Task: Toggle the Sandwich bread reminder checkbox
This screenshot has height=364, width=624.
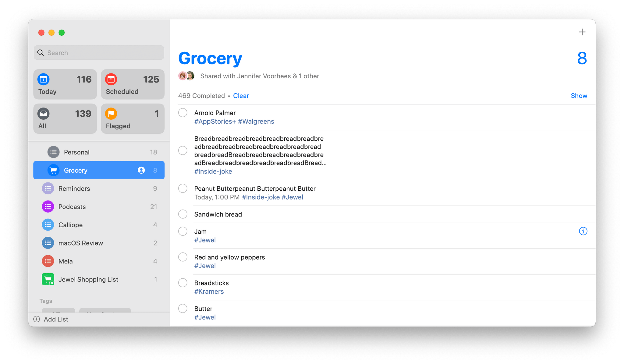Action: click(x=184, y=214)
